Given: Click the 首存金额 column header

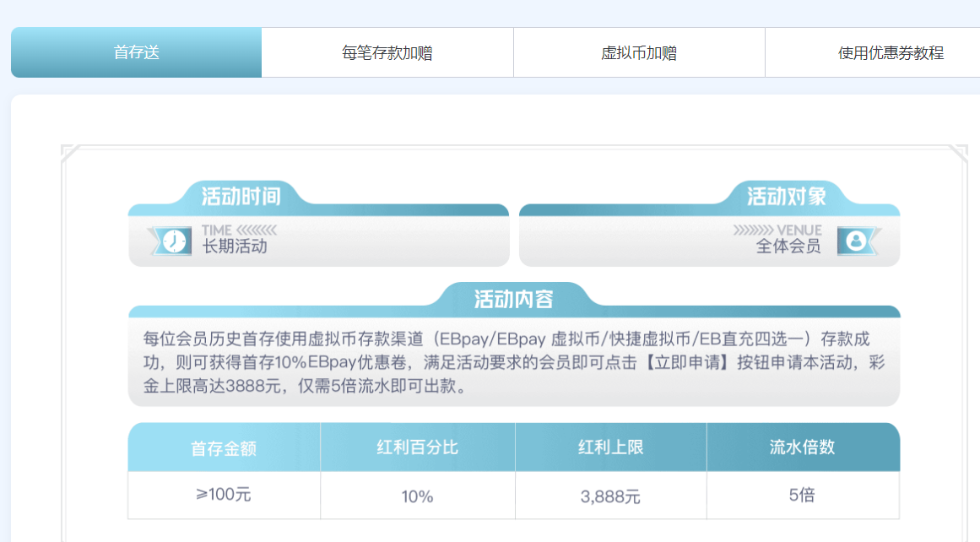Looking at the screenshot, I should (x=224, y=448).
